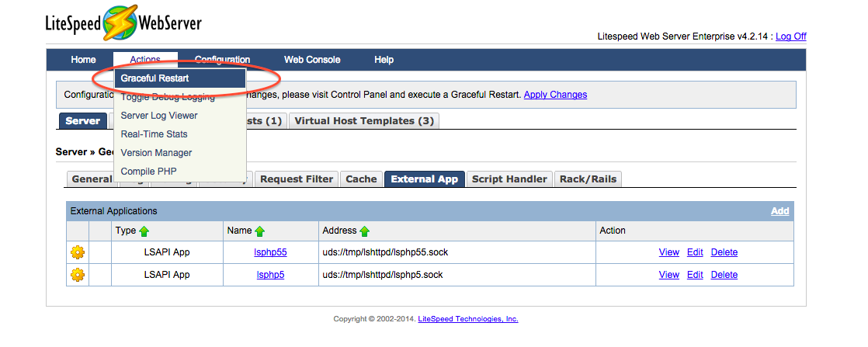Sort by Name green arrow
Image resolution: width=868 pixels, height=347 pixels.
259,231
